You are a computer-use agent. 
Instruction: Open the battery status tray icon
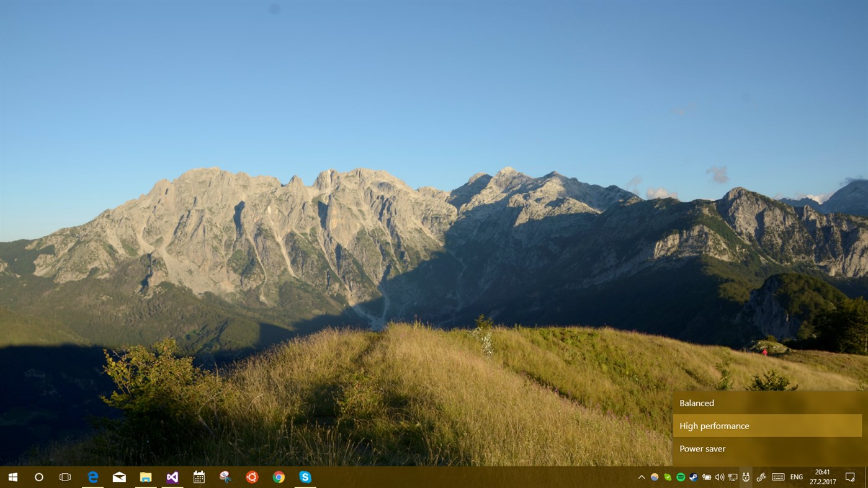click(707, 477)
